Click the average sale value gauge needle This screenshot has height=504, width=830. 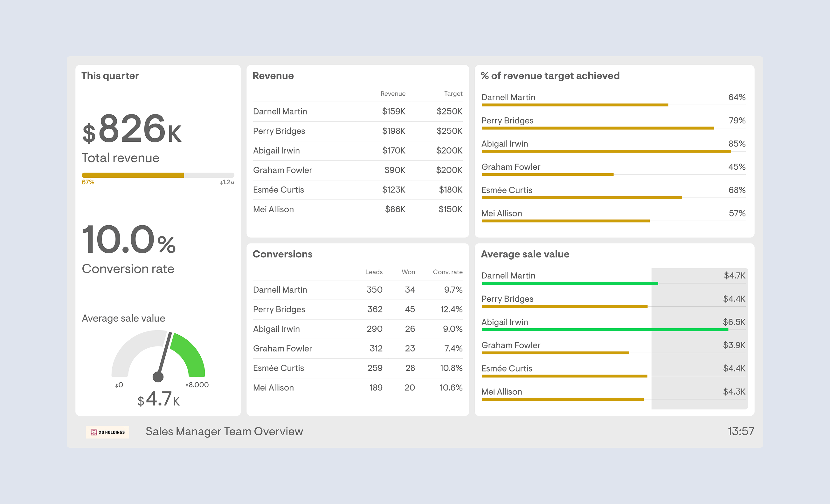pyautogui.click(x=164, y=355)
